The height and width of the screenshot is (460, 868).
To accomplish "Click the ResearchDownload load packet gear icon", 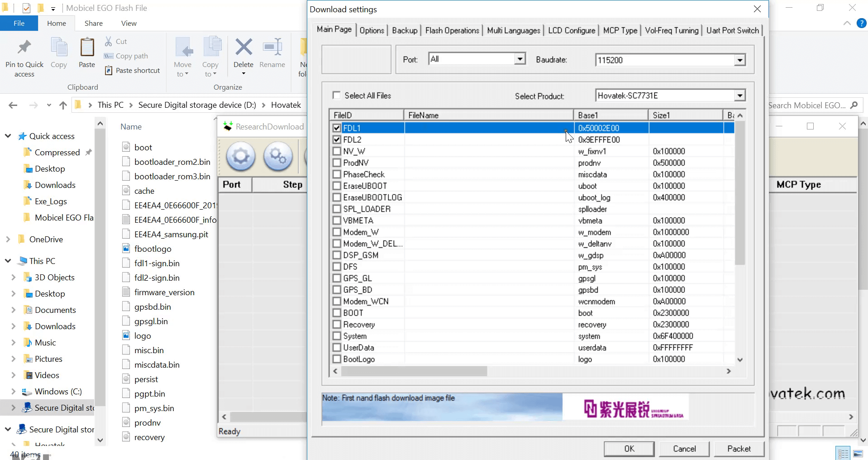I will [240, 157].
